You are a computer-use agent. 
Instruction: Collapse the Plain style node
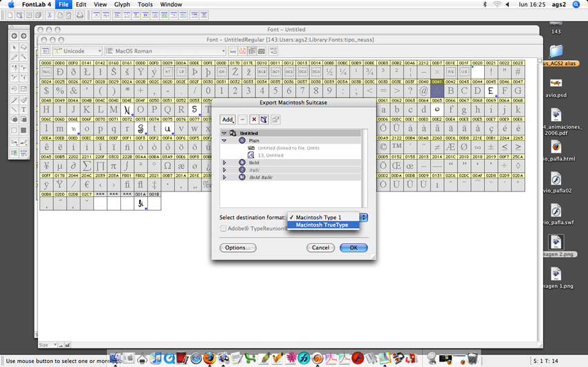coord(224,140)
